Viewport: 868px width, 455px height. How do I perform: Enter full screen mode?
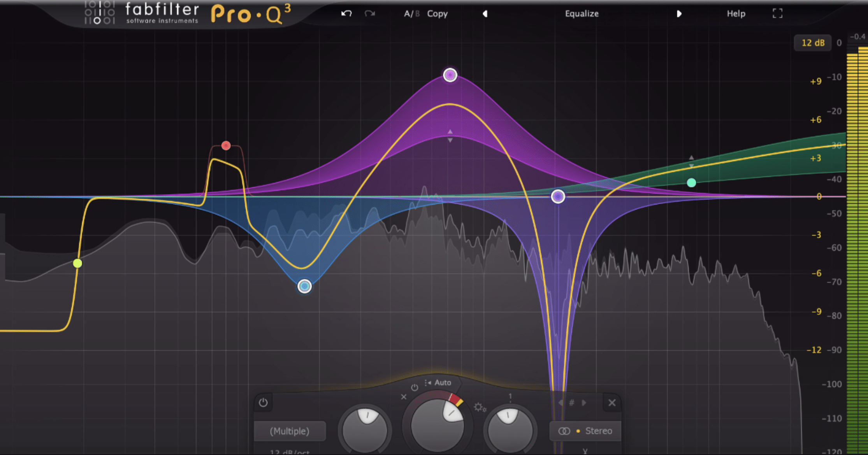[777, 14]
